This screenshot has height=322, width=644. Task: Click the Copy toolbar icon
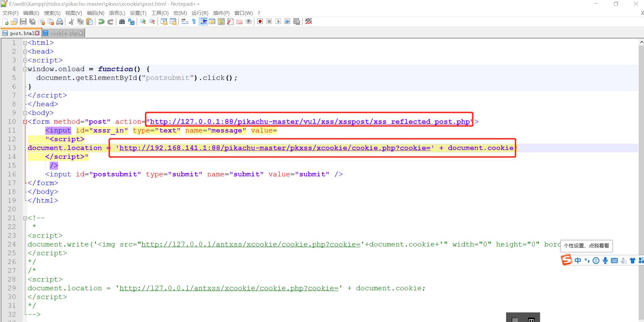[x=80, y=22]
